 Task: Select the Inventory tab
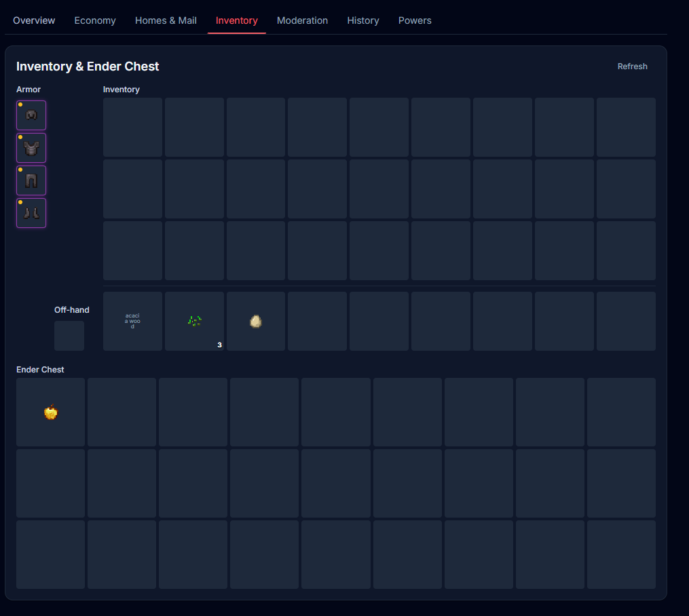click(236, 20)
